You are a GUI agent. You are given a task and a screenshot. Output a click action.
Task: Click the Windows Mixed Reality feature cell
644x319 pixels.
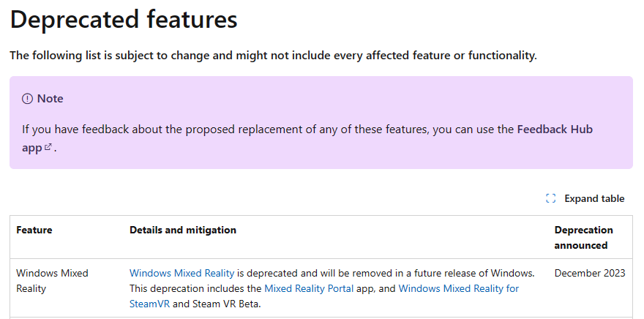[x=52, y=281]
